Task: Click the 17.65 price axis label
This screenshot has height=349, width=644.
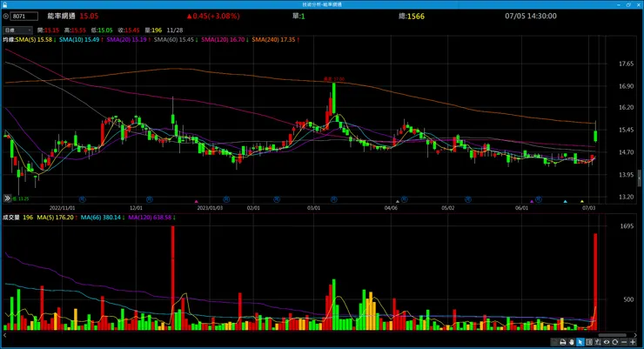Action: coord(626,64)
